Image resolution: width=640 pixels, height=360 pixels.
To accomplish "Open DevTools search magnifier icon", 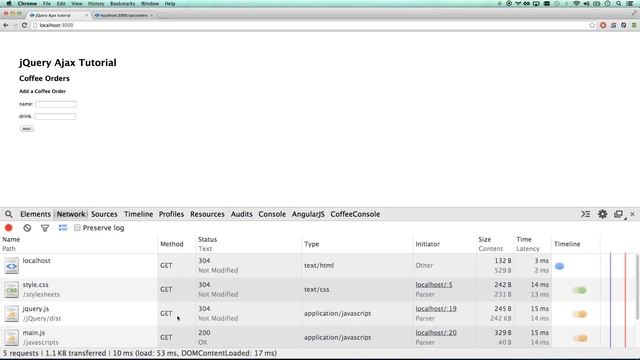I will tap(9, 214).
